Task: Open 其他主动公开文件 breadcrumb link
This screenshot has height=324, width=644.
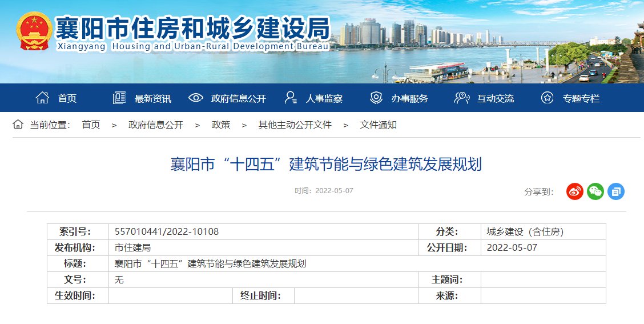Action: tap(295, 125)
